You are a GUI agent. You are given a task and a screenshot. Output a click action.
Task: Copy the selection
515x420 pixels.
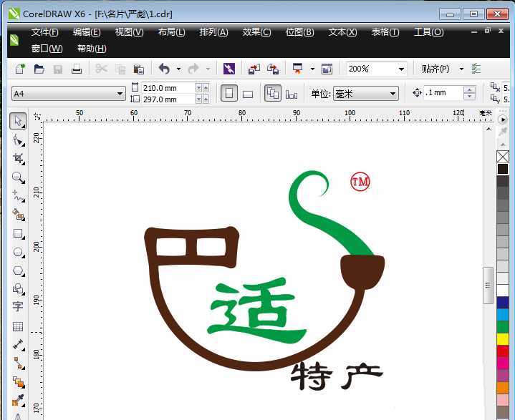pos(120,69)
